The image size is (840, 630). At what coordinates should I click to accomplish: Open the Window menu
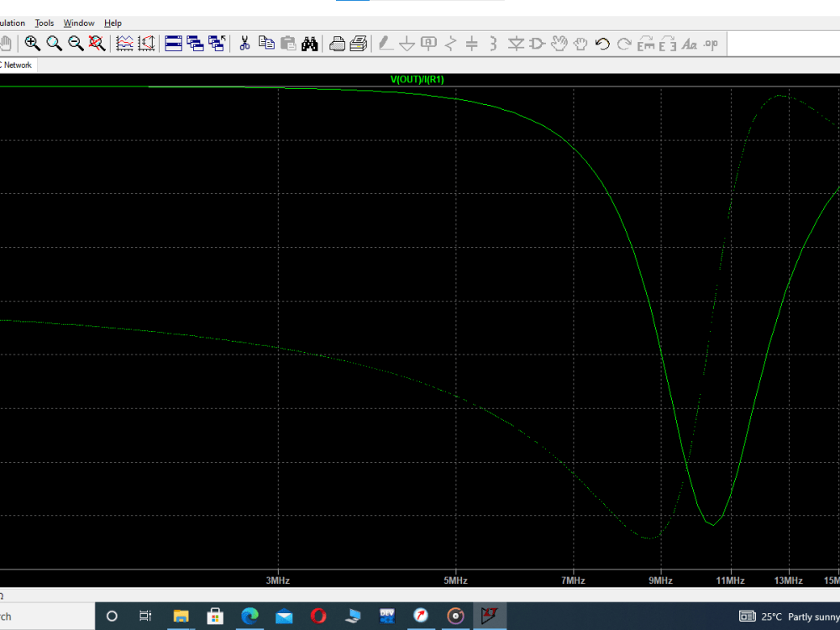pos(78,23)
